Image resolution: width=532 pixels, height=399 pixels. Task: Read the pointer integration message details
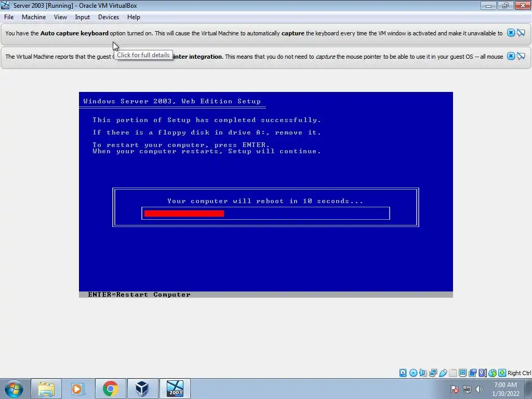point(254,57)
